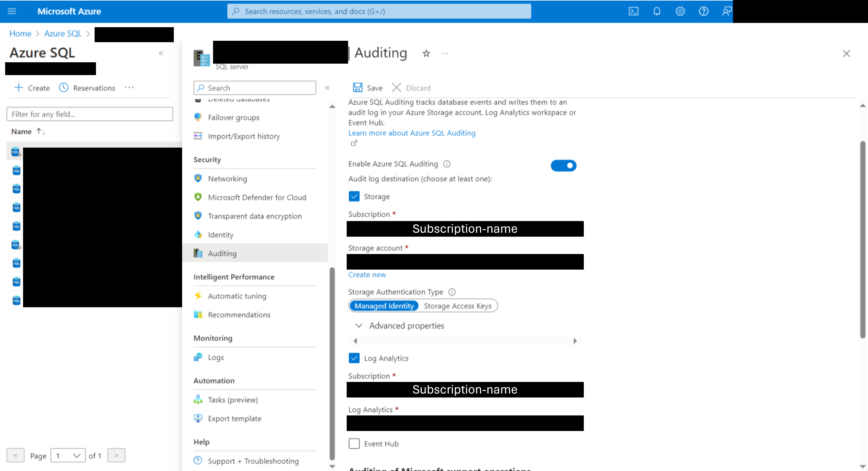
Task: Open the Log Analytics workspace dropdown
Action: 465,423
